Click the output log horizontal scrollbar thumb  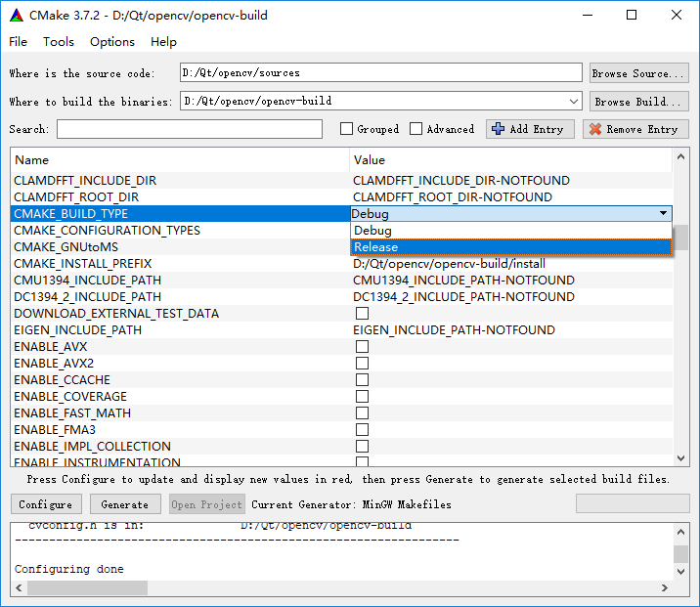(88, 587)
